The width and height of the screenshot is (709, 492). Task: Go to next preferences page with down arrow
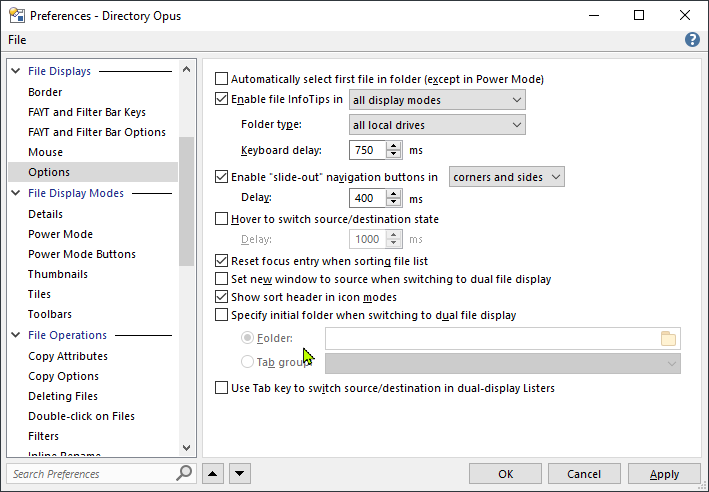pyautogui.click(x=240, y=474)
